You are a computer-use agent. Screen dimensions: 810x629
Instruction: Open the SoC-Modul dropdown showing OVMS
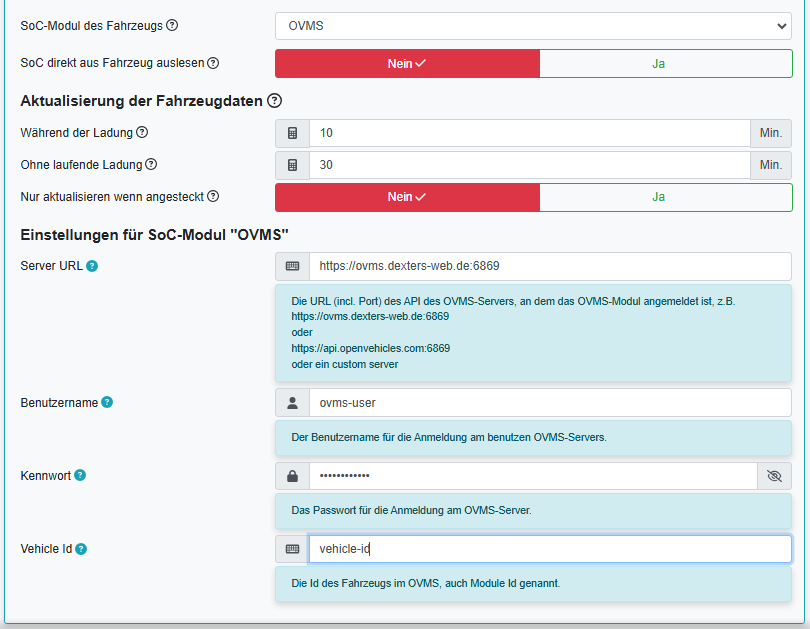coord(533,26)
